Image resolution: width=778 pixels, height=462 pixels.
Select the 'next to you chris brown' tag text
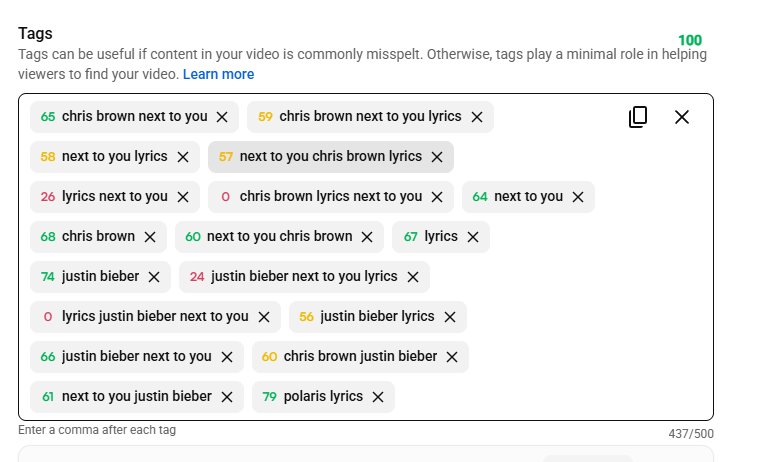click(279, 236)
